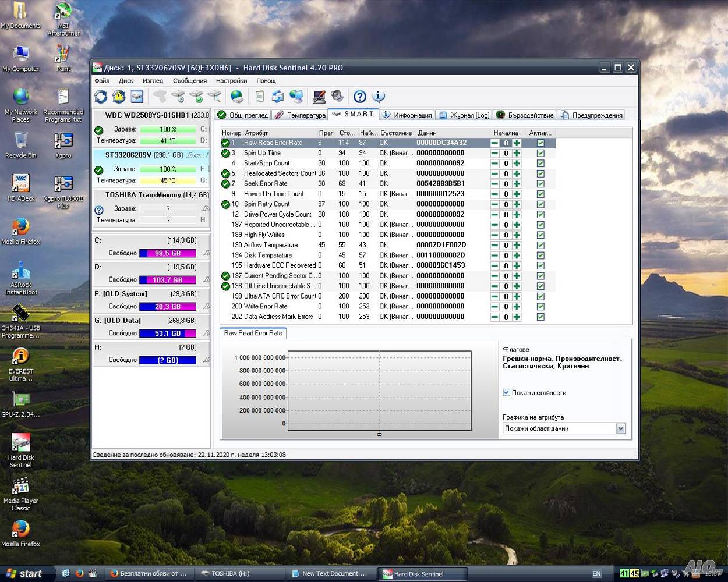Viewport: 728px width, 582px height.
Task: Uncheck active box for Start/Stop Count
Action: pos(540,164)
